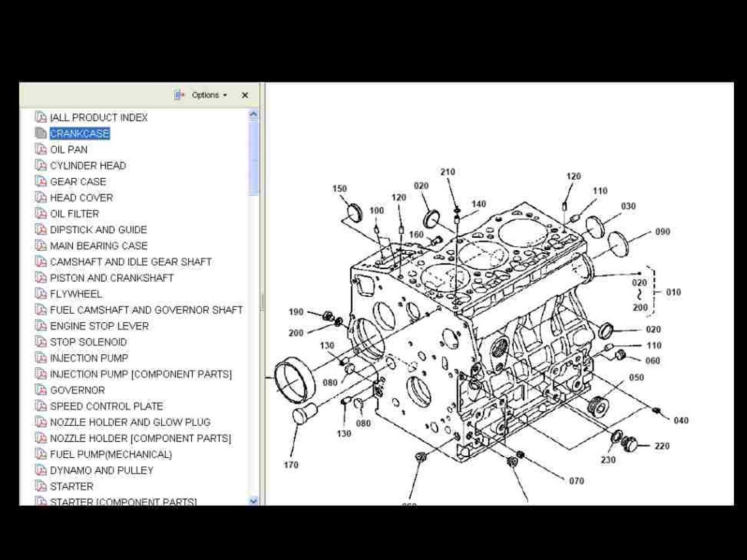This screenshot has height=560, width=747.
Task: Click the PDF icon beside INJECTION PUMP
Action: [41, 358]
